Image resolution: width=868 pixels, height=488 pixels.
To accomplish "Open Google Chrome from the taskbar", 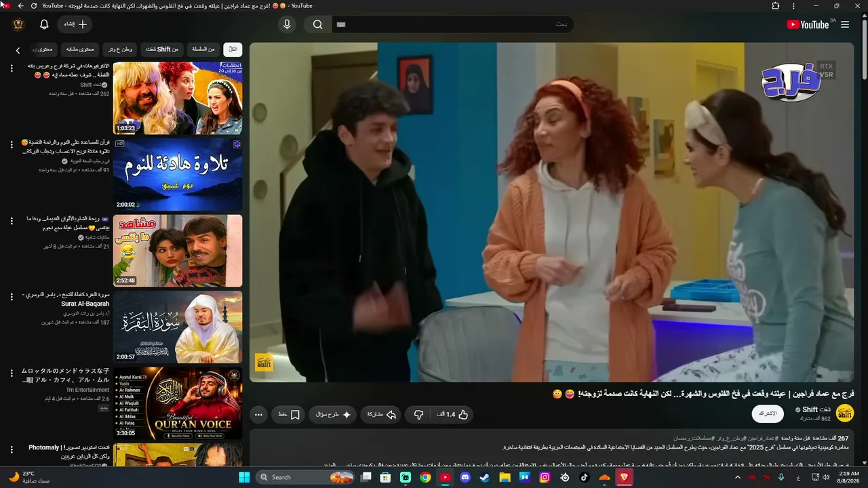I will [425, 477].
